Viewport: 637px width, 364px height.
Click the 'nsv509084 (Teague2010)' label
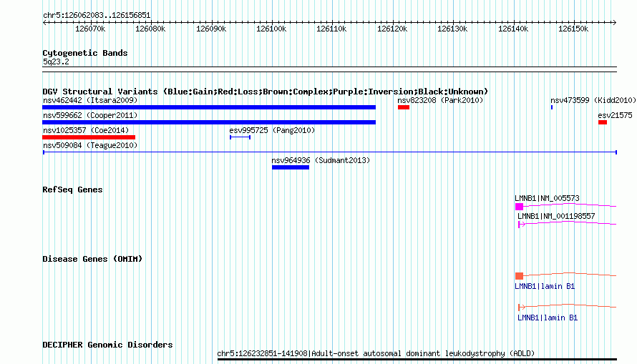pos(90,145)
